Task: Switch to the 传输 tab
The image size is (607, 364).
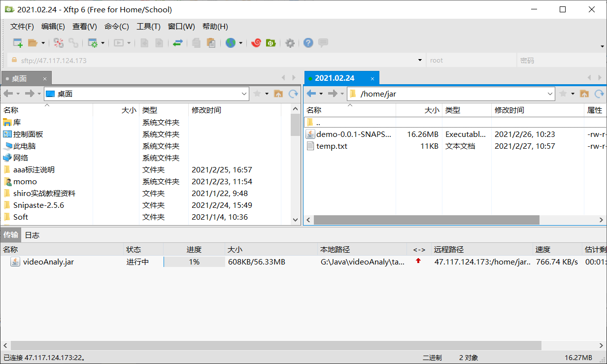Action: tap(11, 235)
